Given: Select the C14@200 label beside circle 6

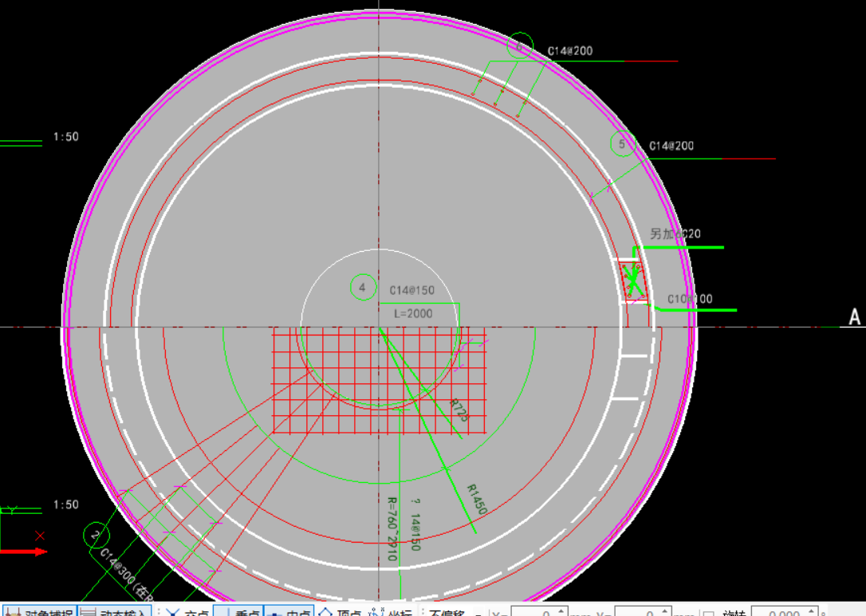Looking at the screenshot, I should coord(570,51).
